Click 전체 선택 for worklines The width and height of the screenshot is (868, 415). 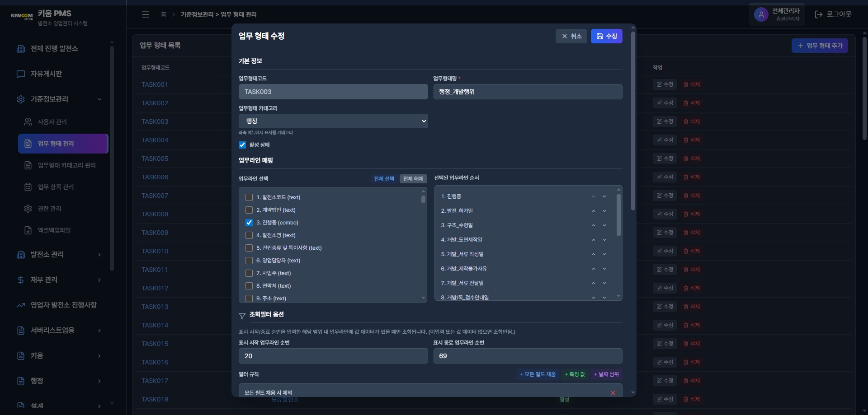tap(384, 179)
